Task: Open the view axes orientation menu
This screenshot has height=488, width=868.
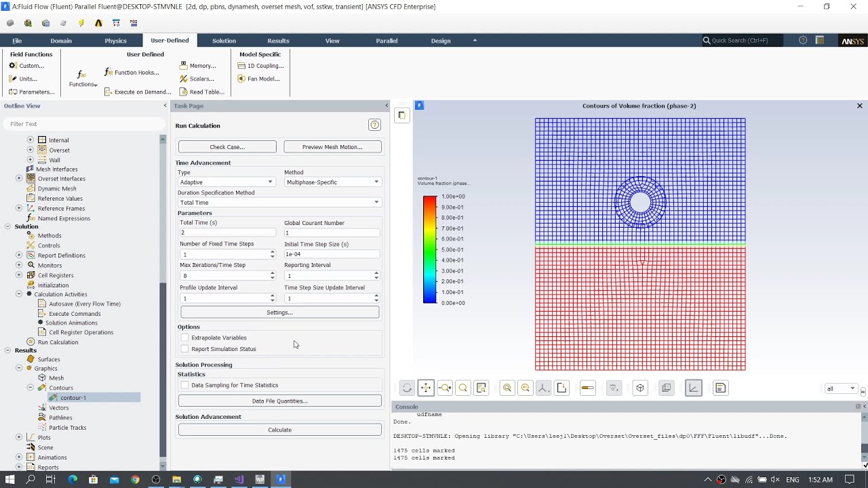Action: [543, 388]
